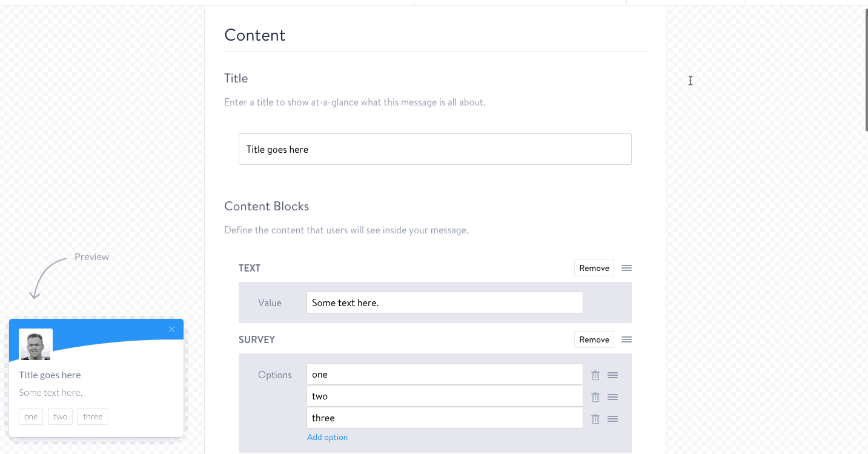Click the 'two' survey option field
The image size is (868, 454).
click(445, 396)
